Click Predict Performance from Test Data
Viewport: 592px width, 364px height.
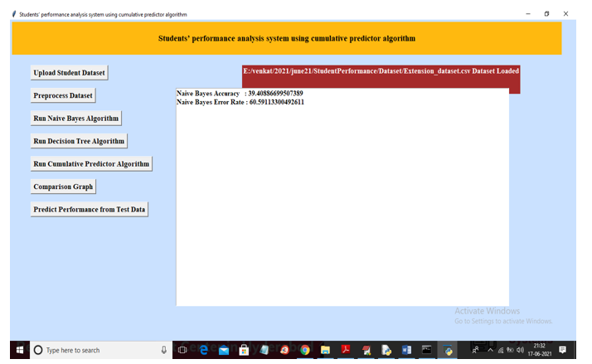[90, 210]
